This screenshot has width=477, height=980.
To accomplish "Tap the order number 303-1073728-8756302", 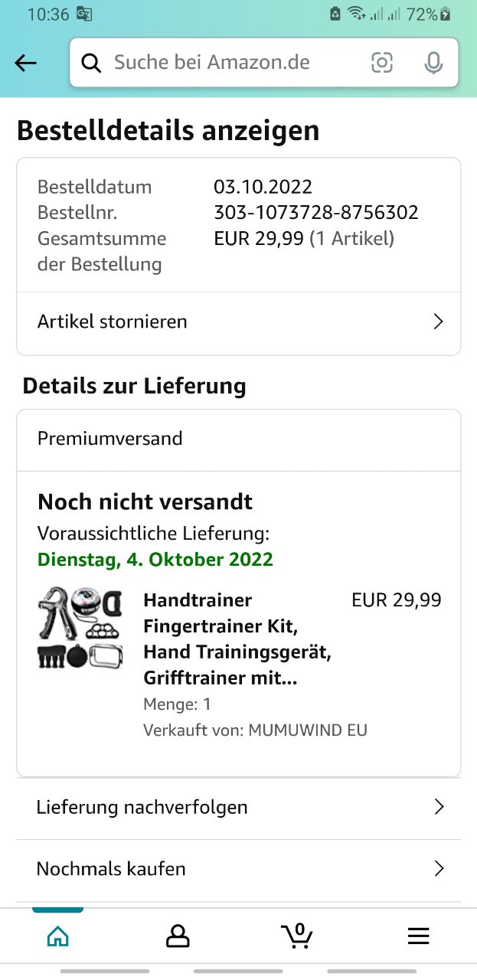I will click(x=316, y=213).
